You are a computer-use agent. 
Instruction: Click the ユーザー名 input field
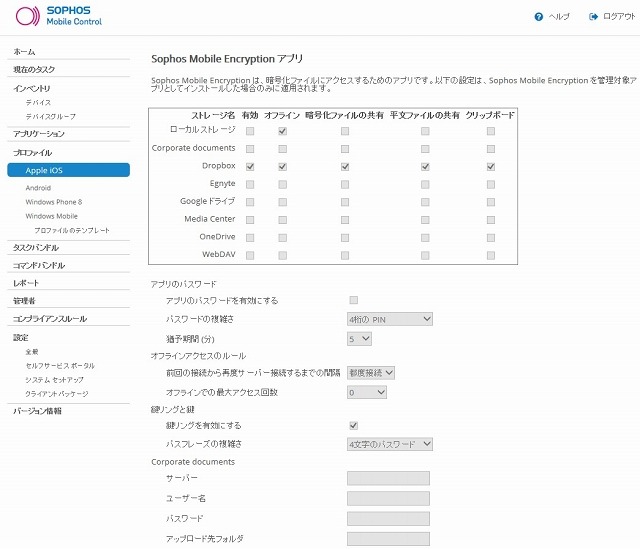click(x=389, y=498)
